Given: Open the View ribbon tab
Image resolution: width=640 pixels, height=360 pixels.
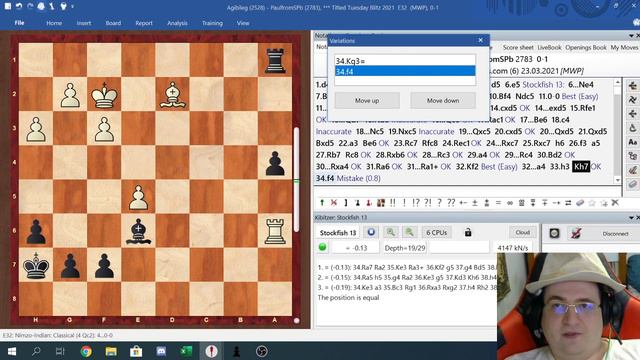Looking at the screenshot, I should pos(243,23).
